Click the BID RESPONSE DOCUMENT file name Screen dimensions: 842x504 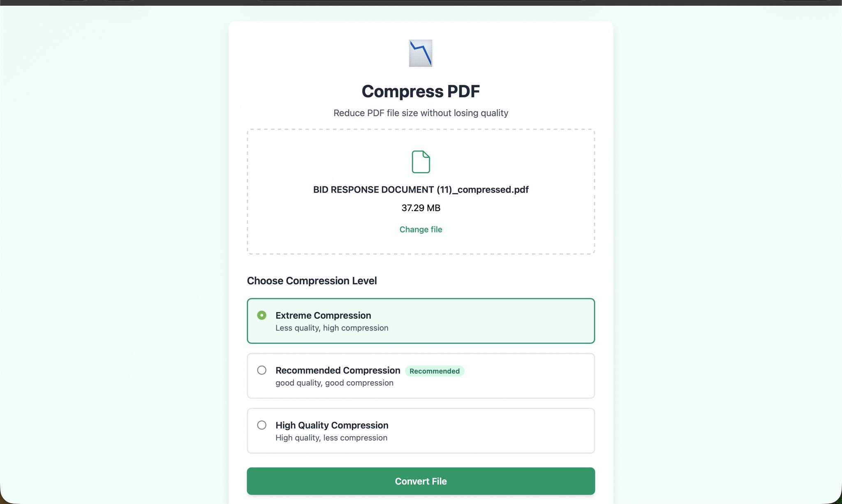[x=421, y=189]
